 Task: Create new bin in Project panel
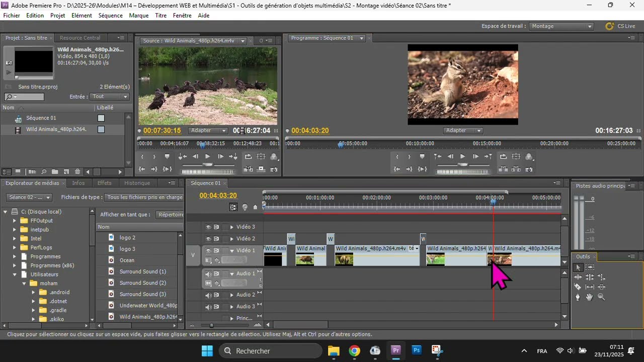[55, 172]
